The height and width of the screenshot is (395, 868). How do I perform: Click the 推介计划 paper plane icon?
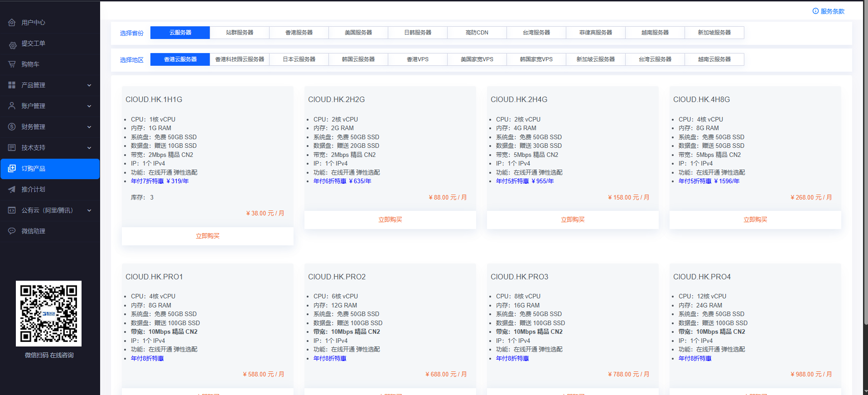pyautogui.click(x=12, y=189)
